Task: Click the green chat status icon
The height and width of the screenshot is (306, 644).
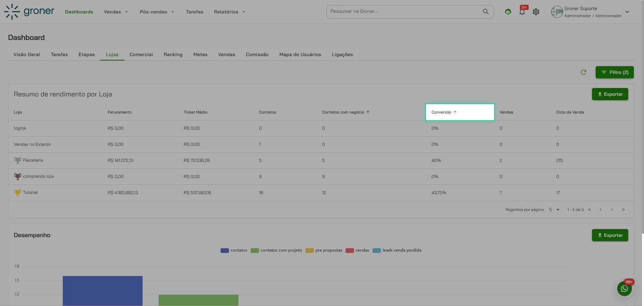Action: coord(508,12)
